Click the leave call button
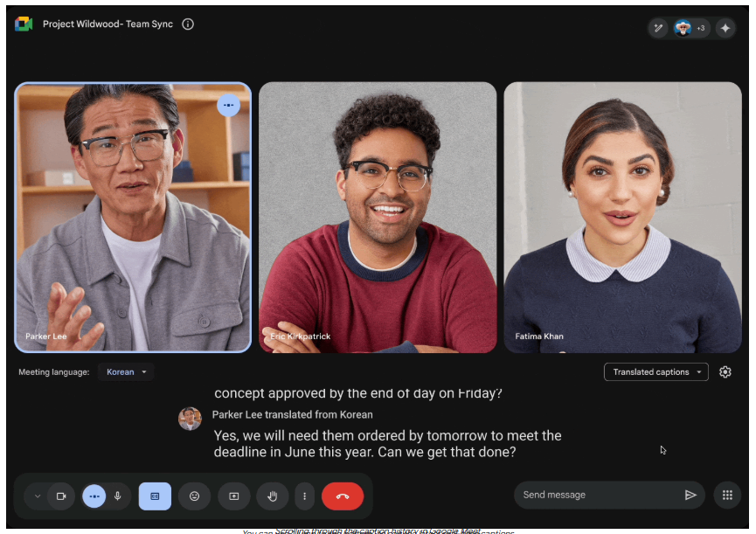 (343, 496)
